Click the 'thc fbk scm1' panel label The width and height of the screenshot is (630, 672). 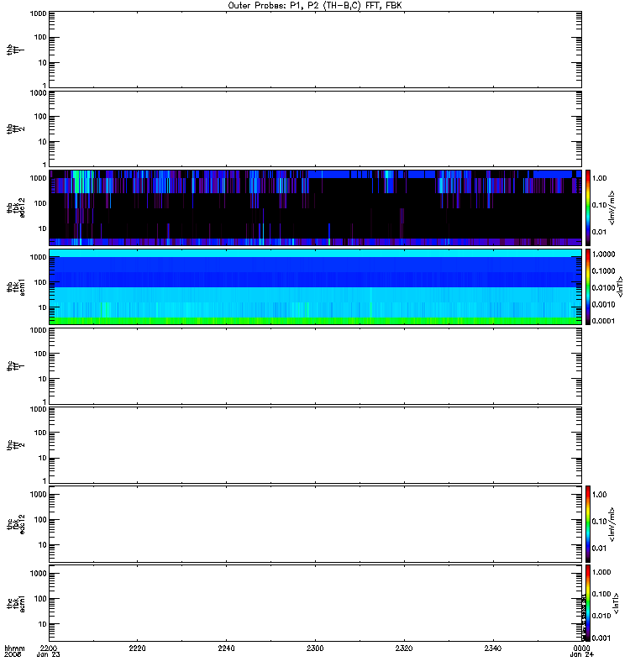[16, 603]
